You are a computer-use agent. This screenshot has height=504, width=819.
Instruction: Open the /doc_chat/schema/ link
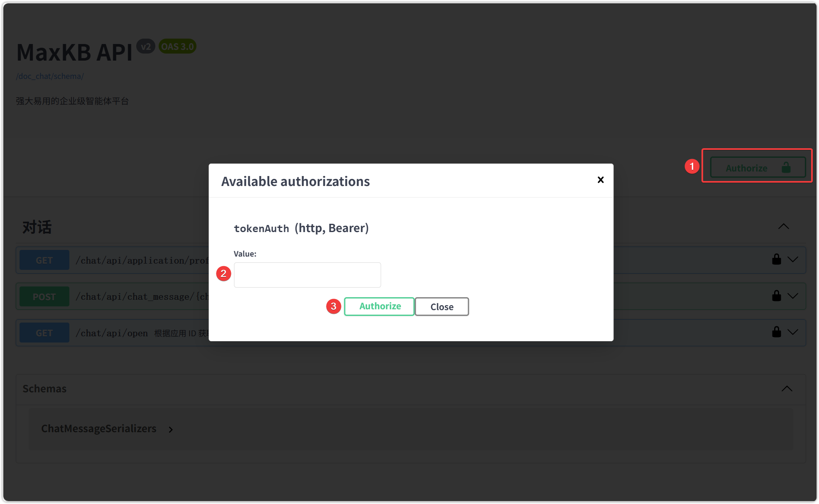(x=50, y=76)
